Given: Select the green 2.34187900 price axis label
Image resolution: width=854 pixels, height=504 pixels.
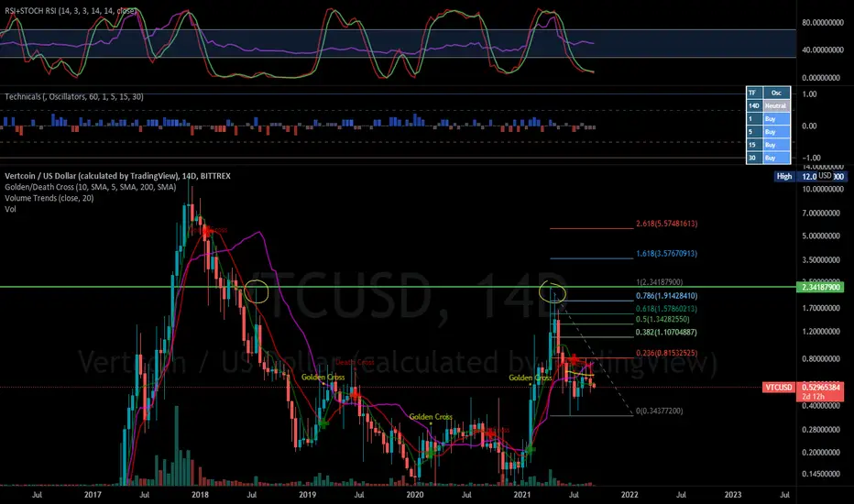Looking at the screenshot, I should tap(820, 287).
